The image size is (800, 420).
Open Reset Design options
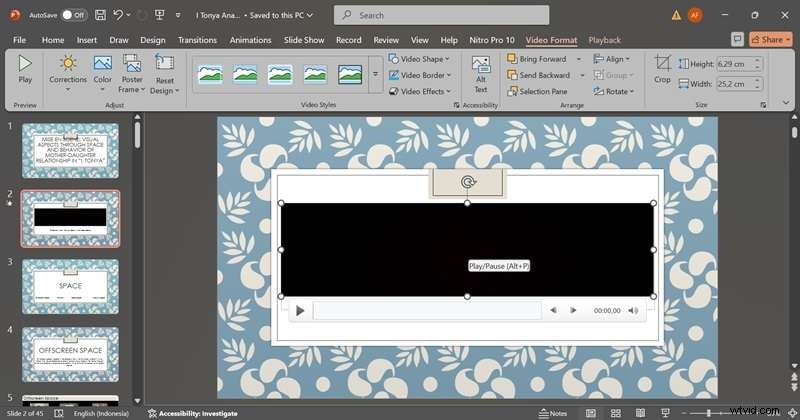(165, 73)
